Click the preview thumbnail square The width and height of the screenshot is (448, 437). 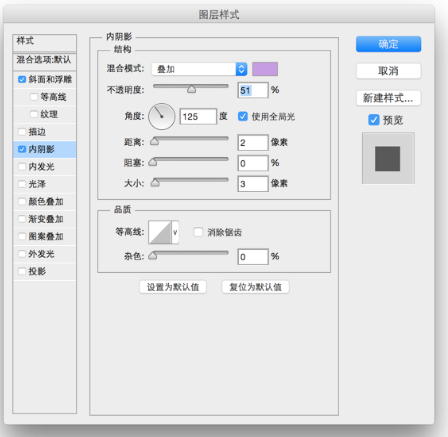pyautogui.click(x=388, y=158)
